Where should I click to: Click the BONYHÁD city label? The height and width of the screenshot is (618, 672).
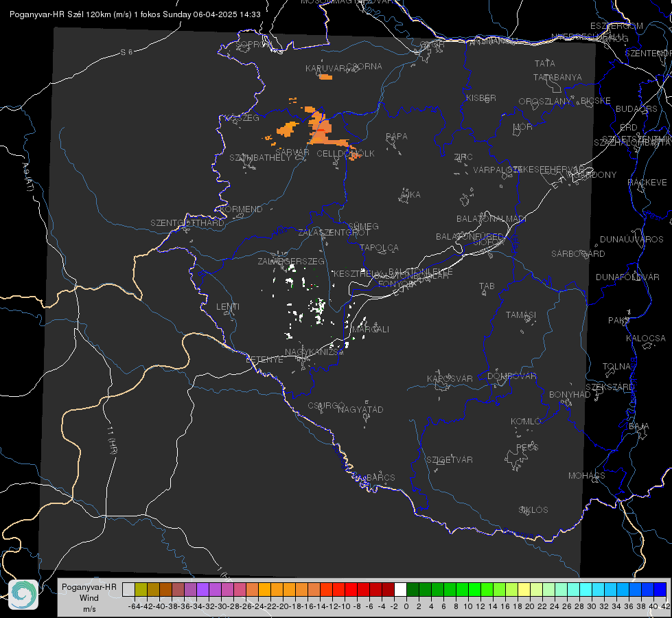click(x=570, y=395)
